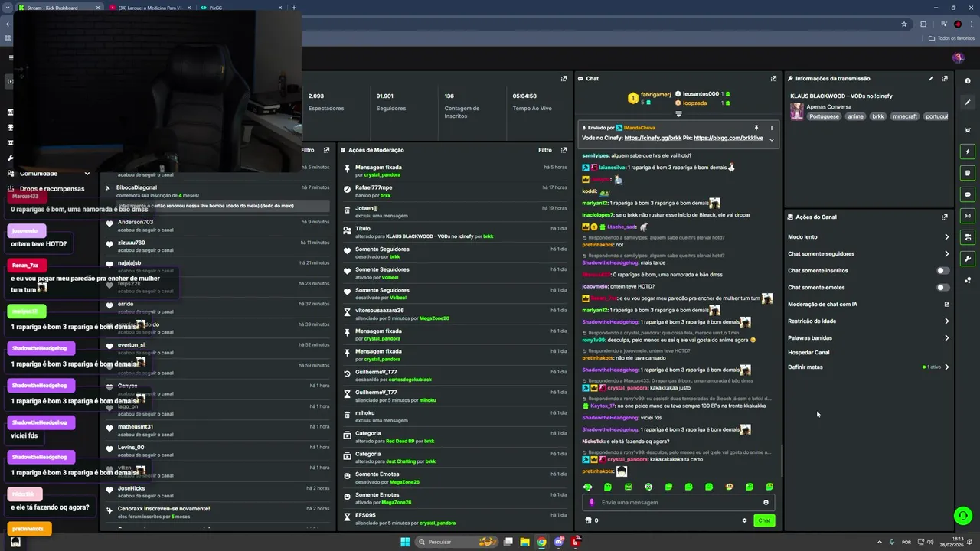The height and width of the screenshot is (551, 980).
Task: Show hidden system tray icons
Action: tap(879, 542)
